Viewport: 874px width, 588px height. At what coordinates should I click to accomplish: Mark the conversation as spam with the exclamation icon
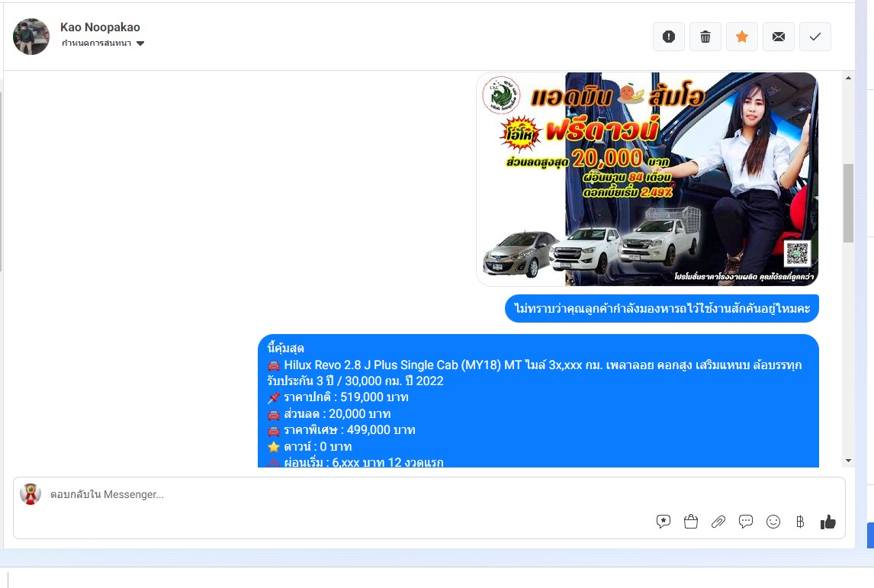(x=668, y=37)
